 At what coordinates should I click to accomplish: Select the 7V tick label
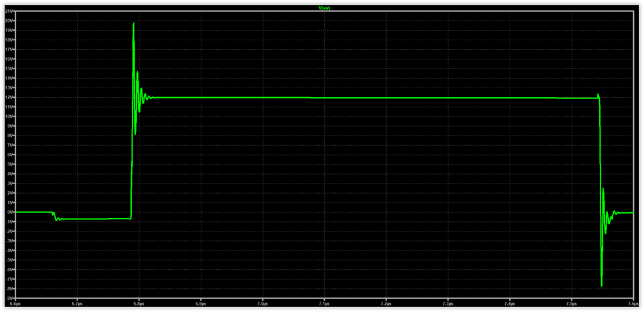pyautogui.click(x=10, y=145)
